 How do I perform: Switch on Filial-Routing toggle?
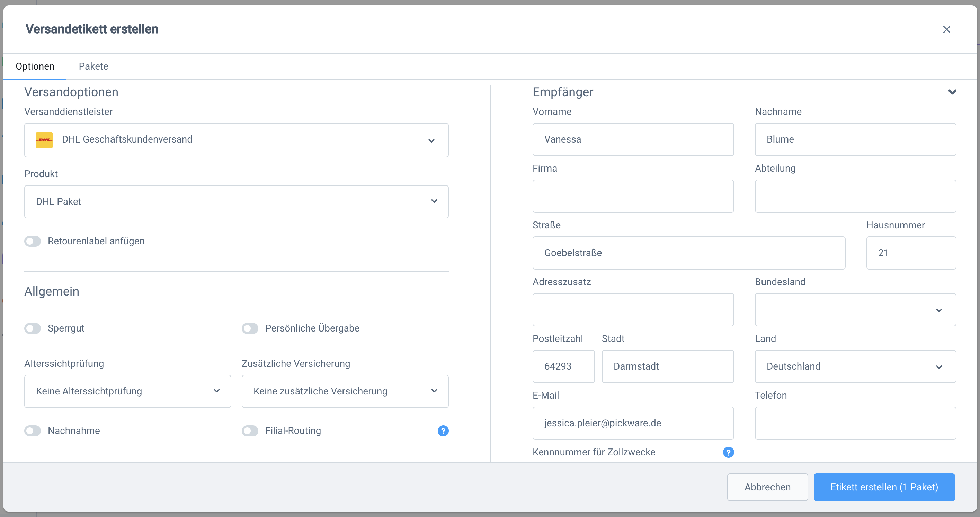point(250,431)
